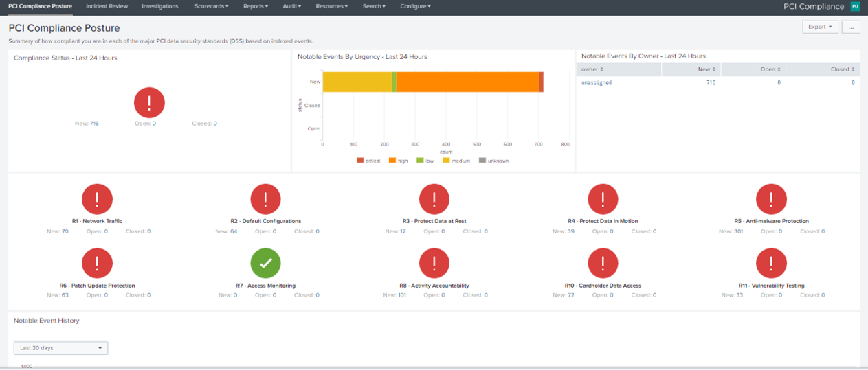The width and height of the screenshot is (868, 370).
Task: Click the R1 Network Traffic alert icon
Action: pos(97,199)
